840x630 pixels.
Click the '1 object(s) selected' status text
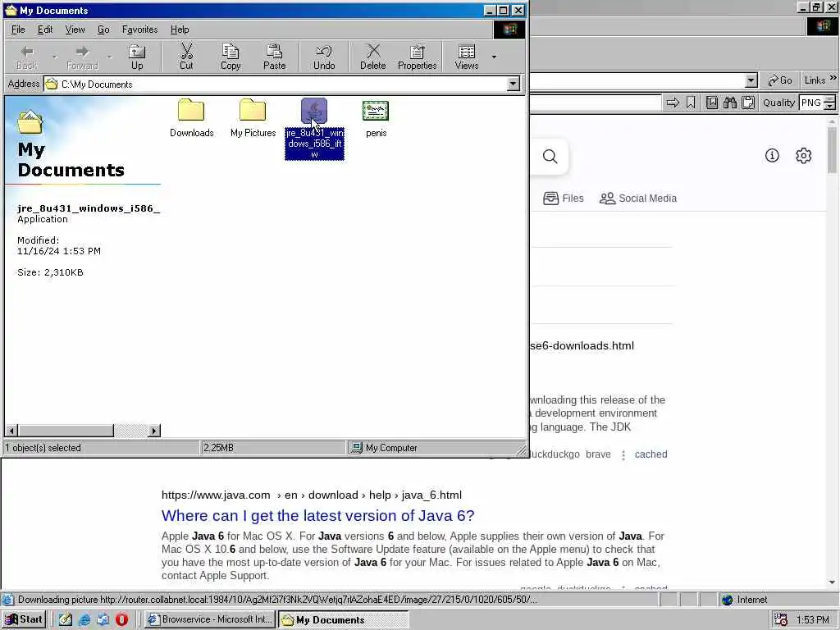[43, 448]
